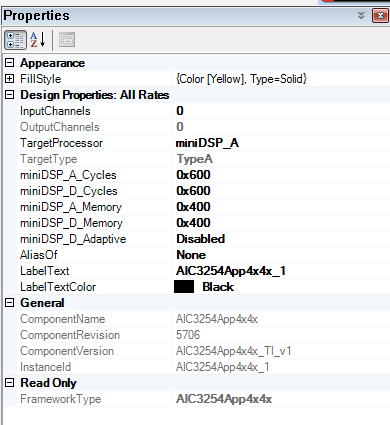Switch to Categorized view icon
Image resolution: width=390 pixels, height=425 pixels.
15,40
